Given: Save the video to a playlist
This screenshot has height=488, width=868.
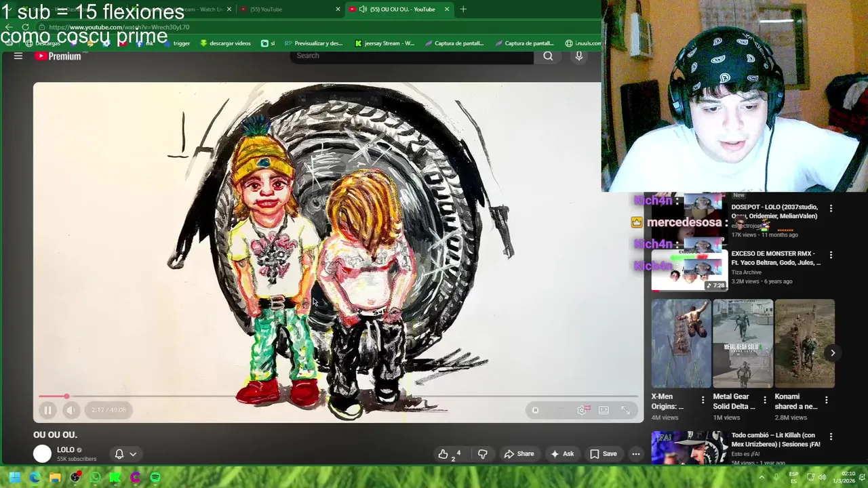Looking at the screenshot, I should tap(603, 454).
